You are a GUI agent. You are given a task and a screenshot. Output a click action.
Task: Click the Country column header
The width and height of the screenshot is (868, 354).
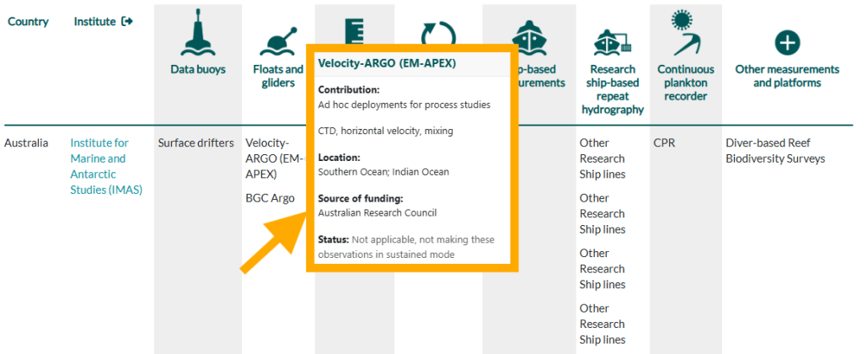(28, 21)
